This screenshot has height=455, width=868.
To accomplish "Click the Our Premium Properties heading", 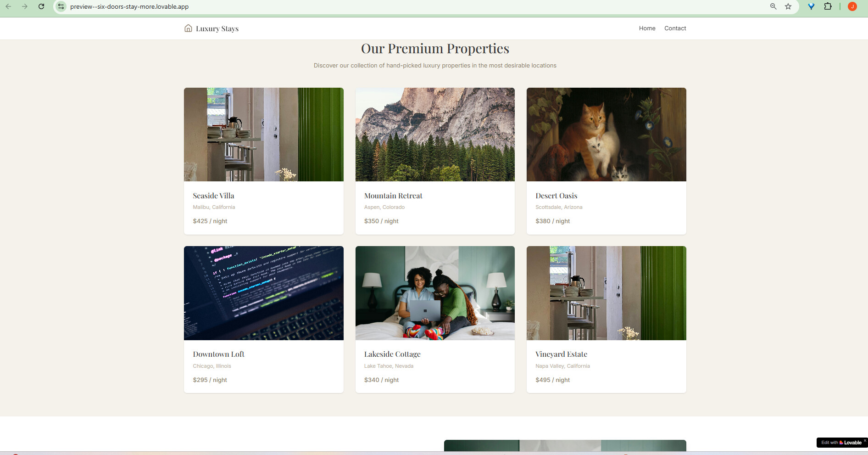I will [x=435, y=48].
